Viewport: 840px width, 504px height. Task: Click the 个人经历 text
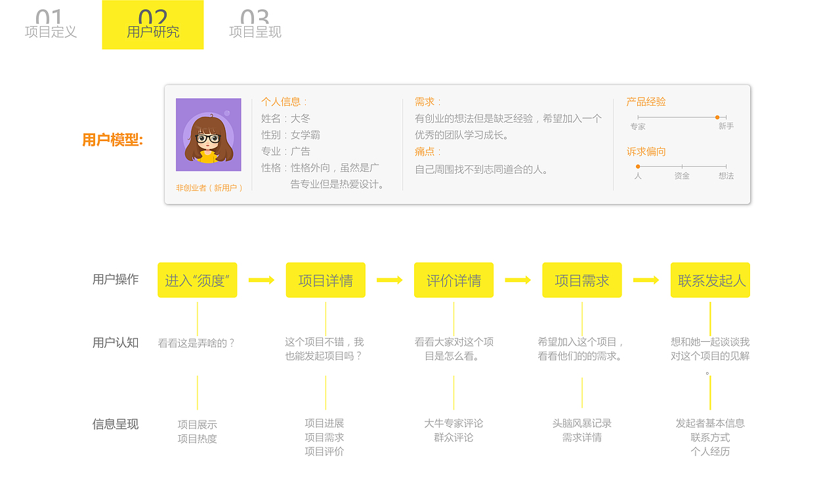tap(710, 451)
